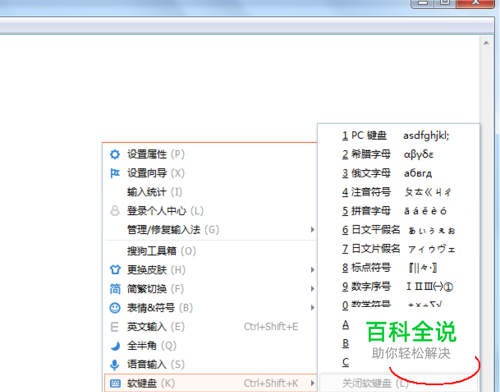Select 3 俄文字母 soft keyboard
This screenshot has height=392, width=500.
tap(399, 173)
